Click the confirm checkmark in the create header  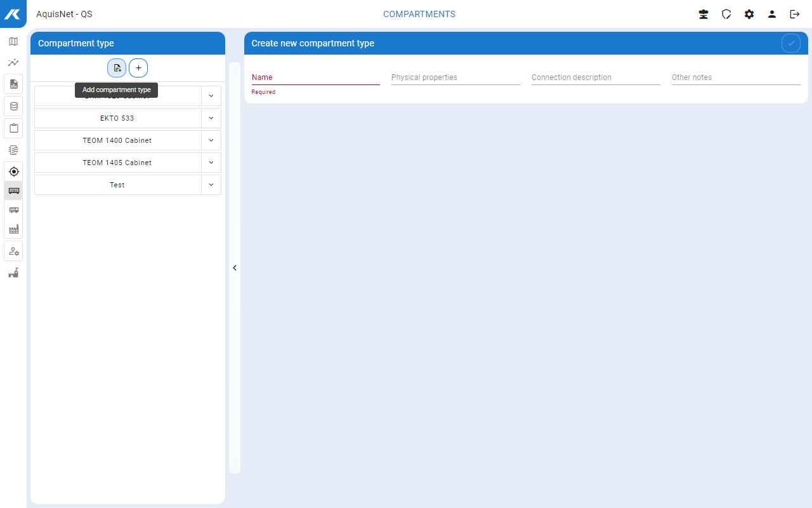point(790,43)
